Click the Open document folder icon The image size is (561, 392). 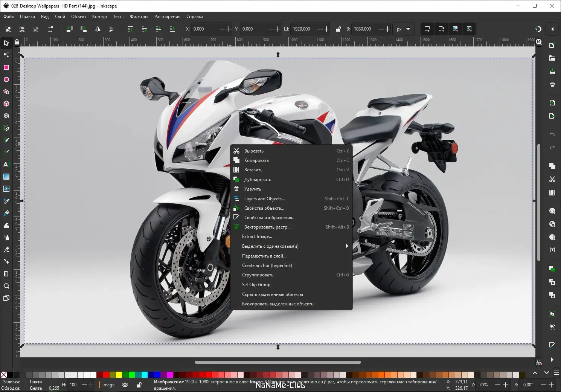coord(552,58)
